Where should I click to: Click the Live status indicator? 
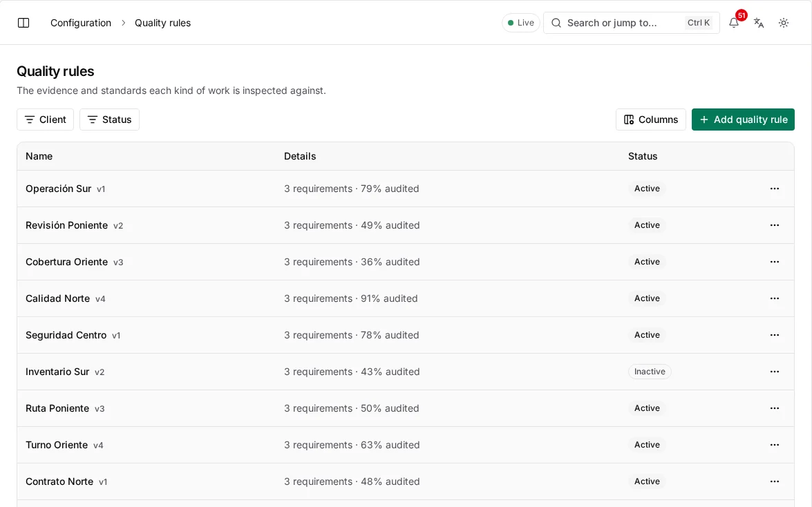click(x=521, y=23)
